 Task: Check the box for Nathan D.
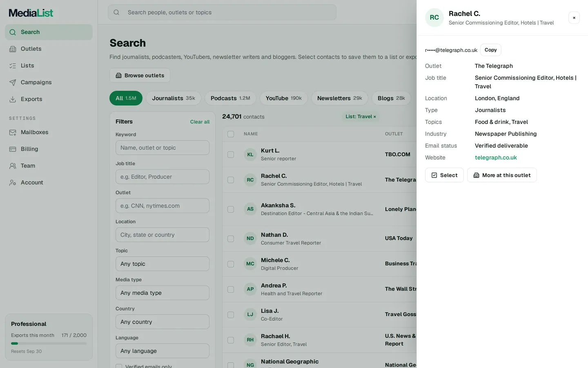[231, 239]
